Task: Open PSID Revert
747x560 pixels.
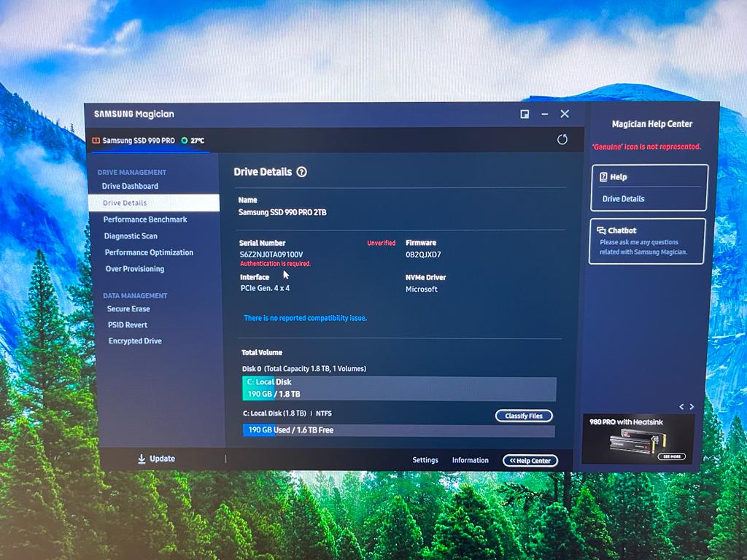Action: click(128, 324)
